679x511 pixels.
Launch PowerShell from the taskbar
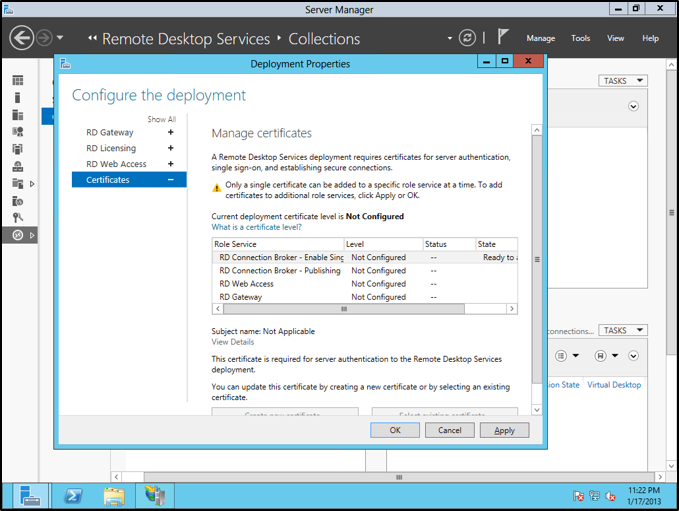[73, 495]
